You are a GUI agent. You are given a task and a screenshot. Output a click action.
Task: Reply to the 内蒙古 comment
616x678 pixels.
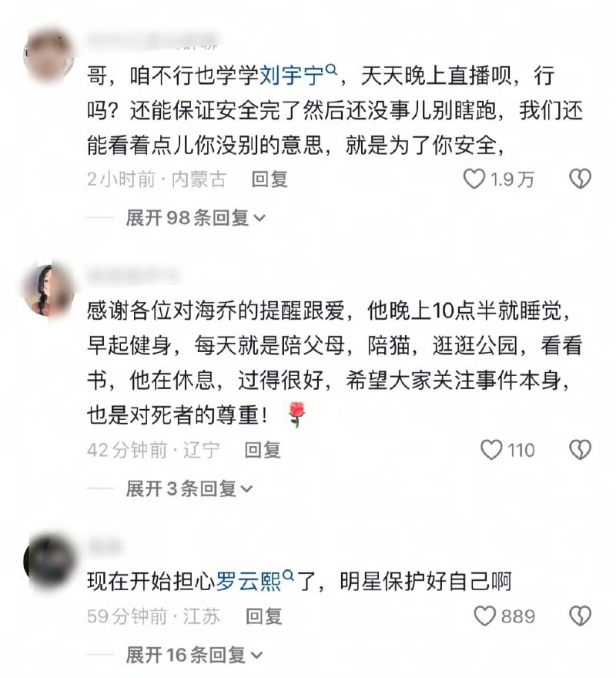tap(269, 179)
